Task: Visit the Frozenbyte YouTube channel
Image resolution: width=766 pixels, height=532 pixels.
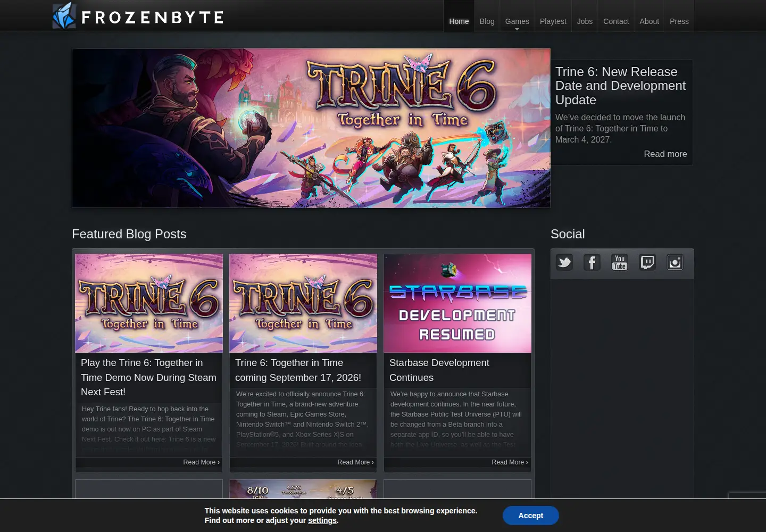Action: [620, 262]
